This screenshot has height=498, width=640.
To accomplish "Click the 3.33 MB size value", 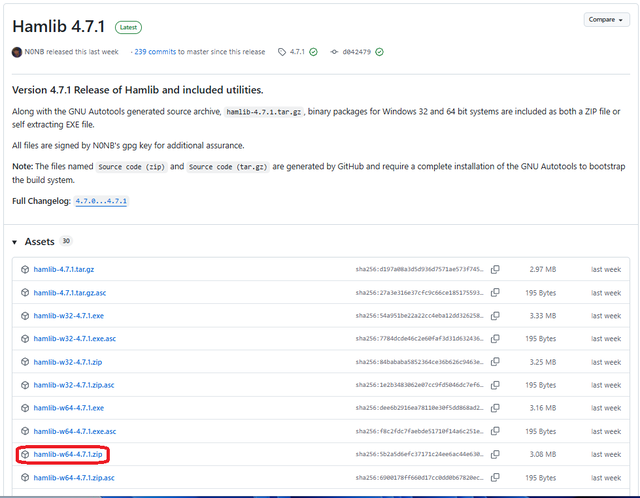I will (542, 316).
